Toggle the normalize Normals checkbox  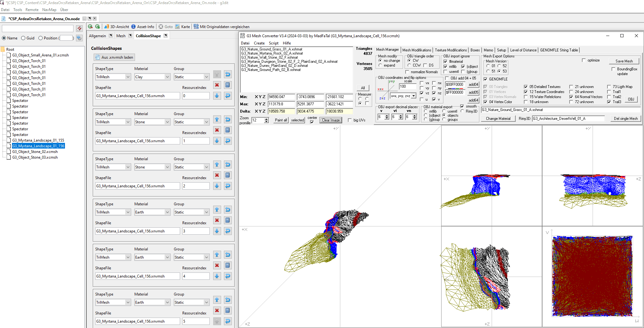pyautogui.click(x=407, y=72)
